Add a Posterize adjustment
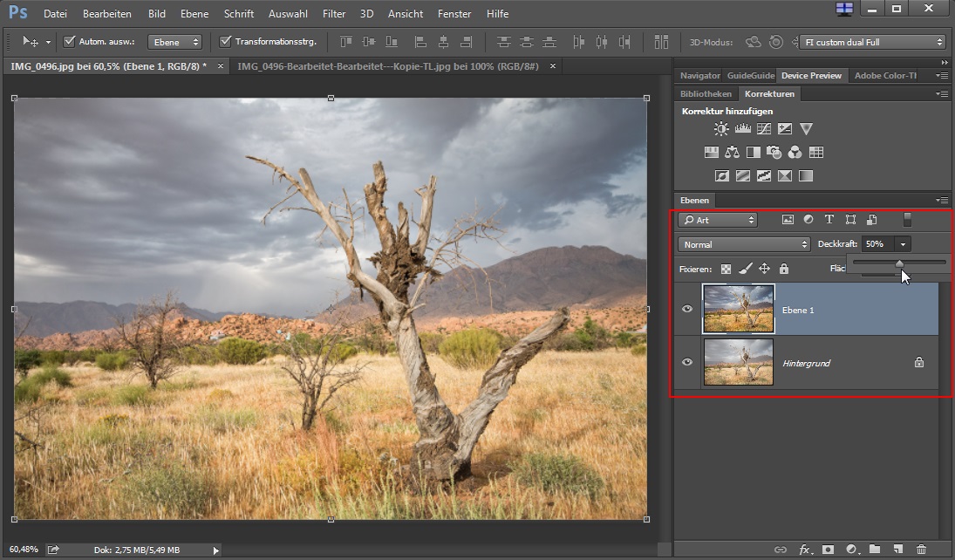 (743, 176)
